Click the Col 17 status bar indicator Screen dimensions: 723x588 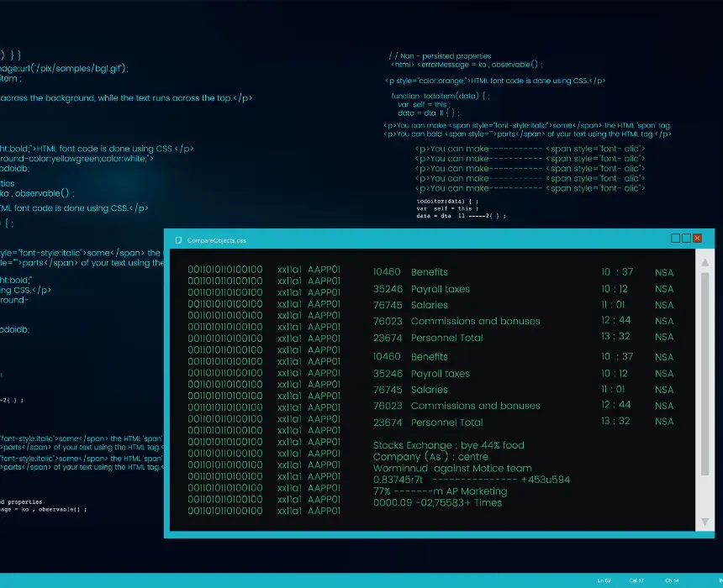pyautogui.click(x=637, y=580)
